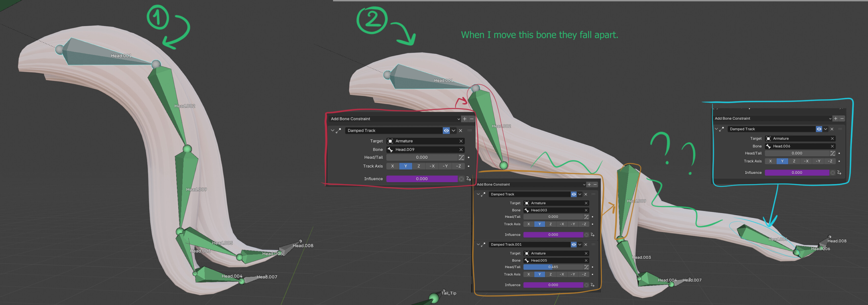Screen dimensions: 868x305
Task: Set Track Axis to -Z in the Head.009 constraint
Action: (x=458, y=166)
